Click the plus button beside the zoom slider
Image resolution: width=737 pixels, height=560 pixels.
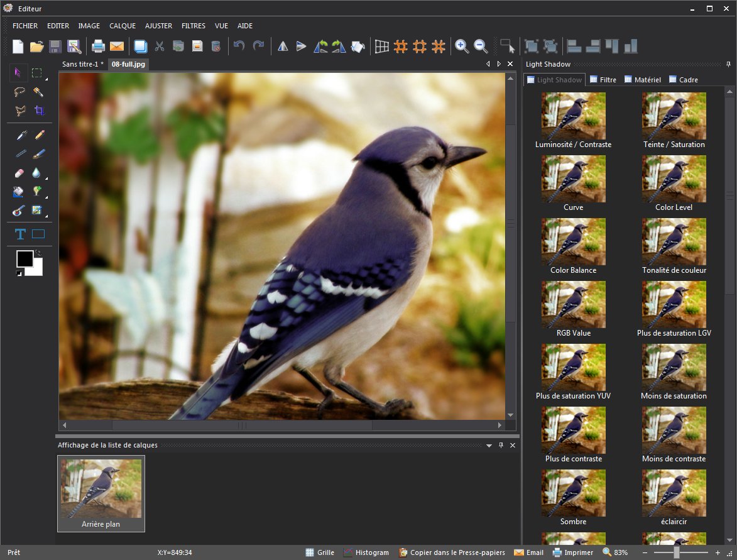tap(718, 552)
